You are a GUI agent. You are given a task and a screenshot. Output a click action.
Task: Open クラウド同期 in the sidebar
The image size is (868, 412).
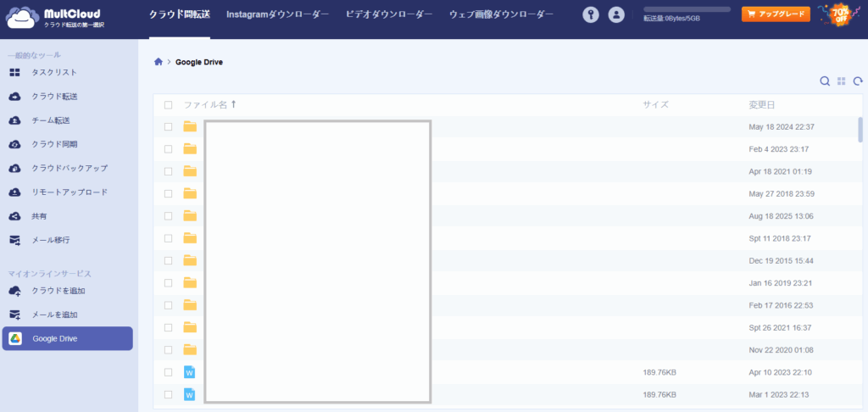point(53,144)
